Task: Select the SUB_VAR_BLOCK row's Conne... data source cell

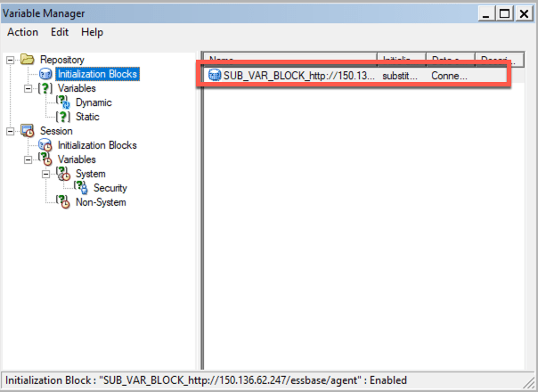Action: [449, 76]
